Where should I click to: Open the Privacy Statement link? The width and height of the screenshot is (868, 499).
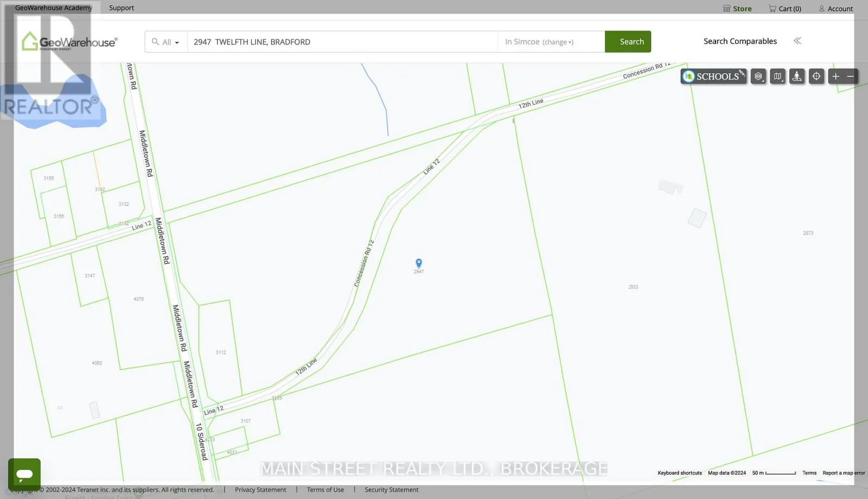click(x=260, y=490)
